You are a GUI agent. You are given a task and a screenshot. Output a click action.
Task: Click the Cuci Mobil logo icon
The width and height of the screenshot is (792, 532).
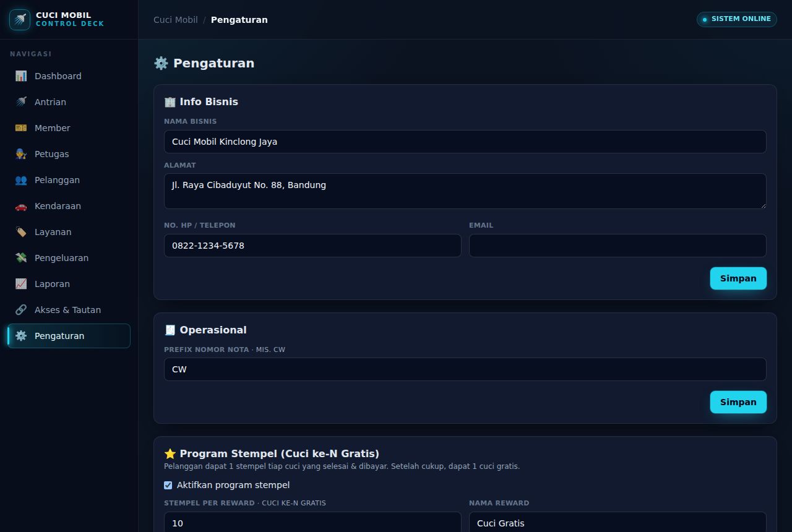20,20
